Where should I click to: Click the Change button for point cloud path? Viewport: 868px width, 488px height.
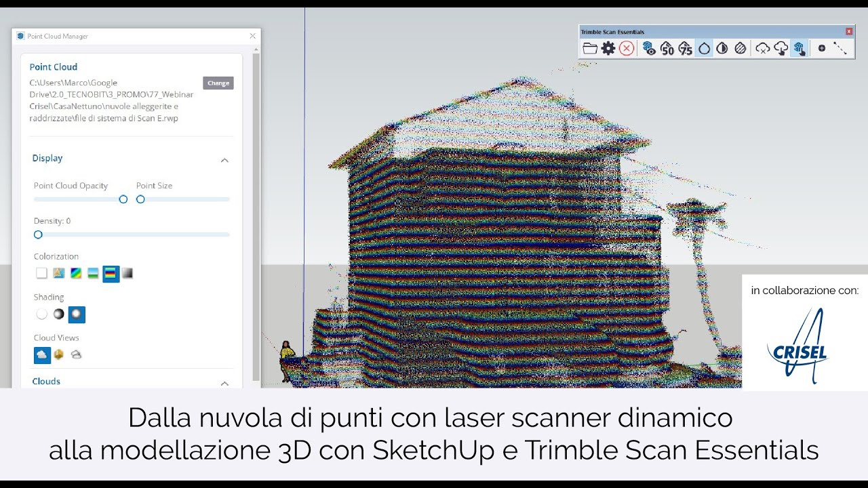pyautogui.click(x=218, y=83)
